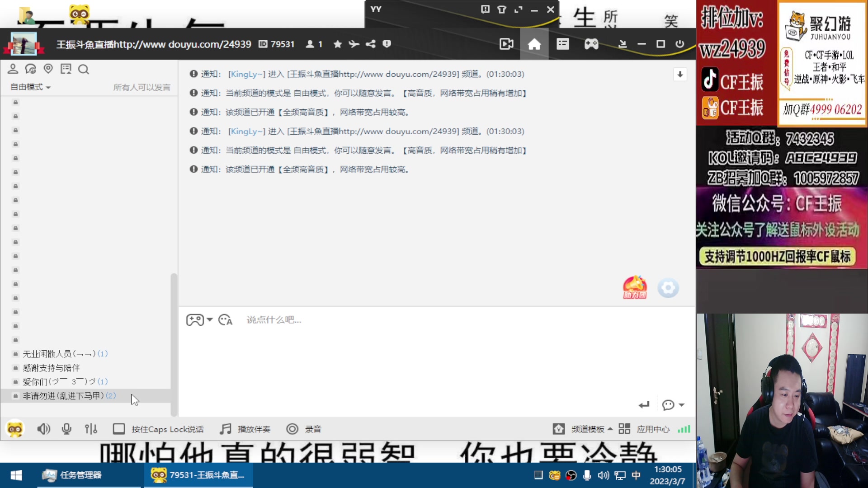This screenshot has width=868, height=488.
Task: Open 应用中心 application center
Action: pyautogui.click(x=644, y=429)
